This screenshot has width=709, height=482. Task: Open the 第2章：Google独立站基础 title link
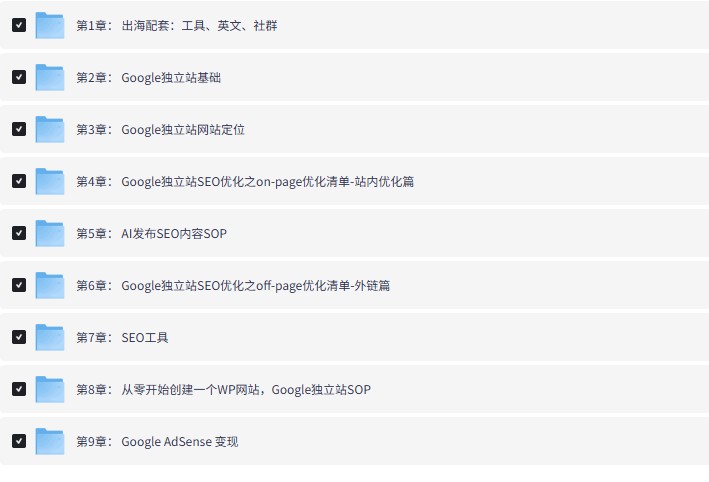click(x=156, y=77)
